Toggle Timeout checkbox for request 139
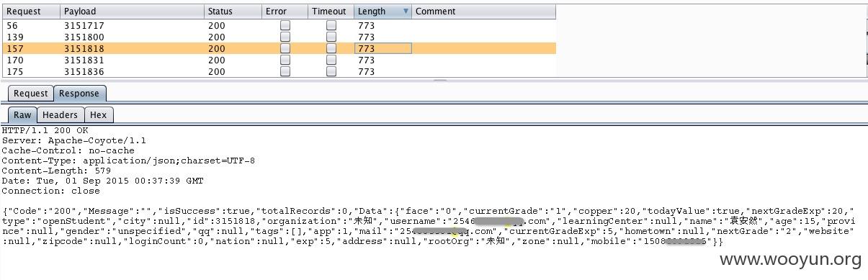 click(331, 37)
